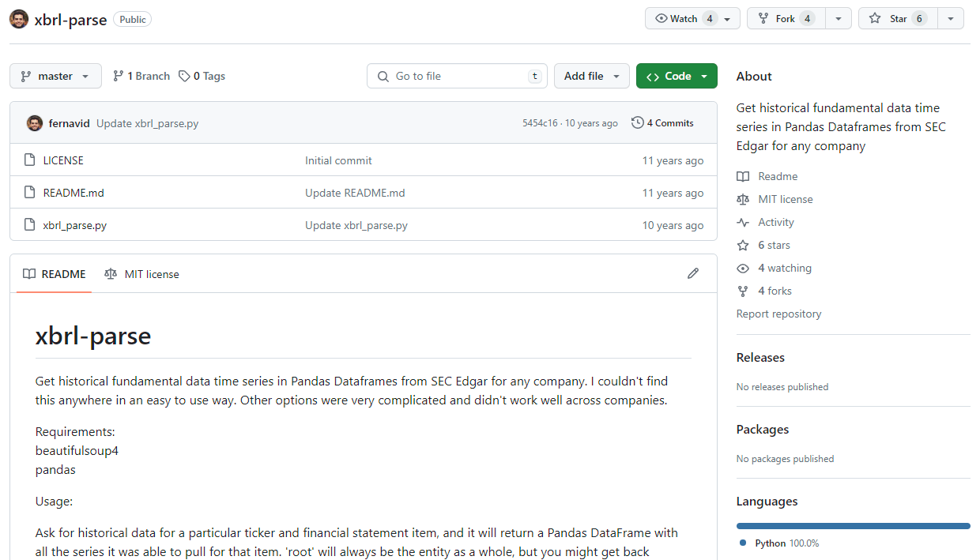This screenshot has height=560, width=980.
Task: Click the fork icon next to 4 forks
Action: tap(743, 291)
